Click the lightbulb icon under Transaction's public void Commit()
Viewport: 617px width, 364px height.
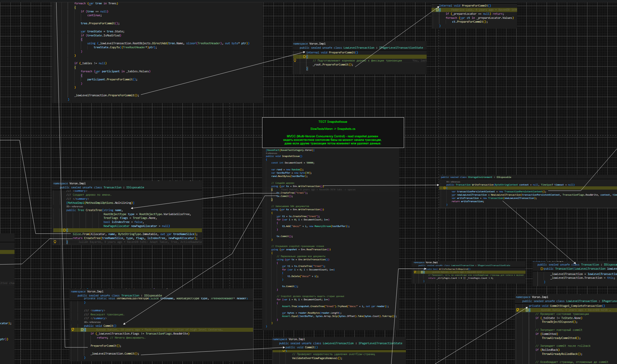73,330
